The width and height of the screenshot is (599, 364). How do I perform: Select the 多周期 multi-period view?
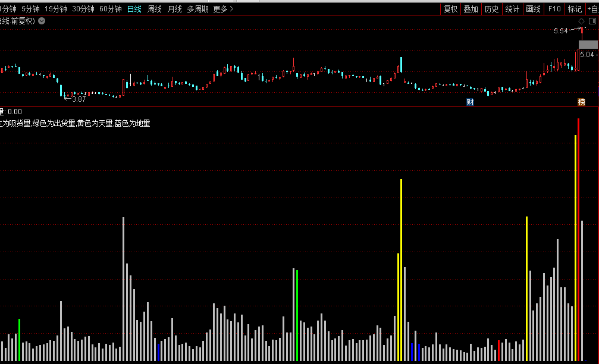tap(197, 9)
